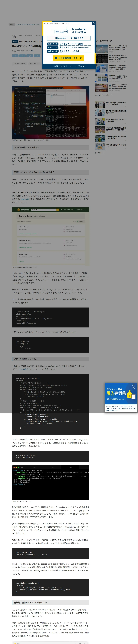Image resolution: width=138 pixels, height=644 pixels.
Task: Click lock icon on Windowsアプリ ranking item
Action: [x=110, y=85]
